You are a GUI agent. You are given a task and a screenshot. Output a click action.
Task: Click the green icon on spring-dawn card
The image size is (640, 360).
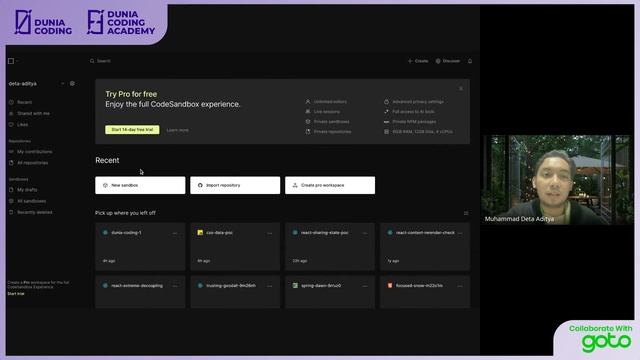click(295, 285)
